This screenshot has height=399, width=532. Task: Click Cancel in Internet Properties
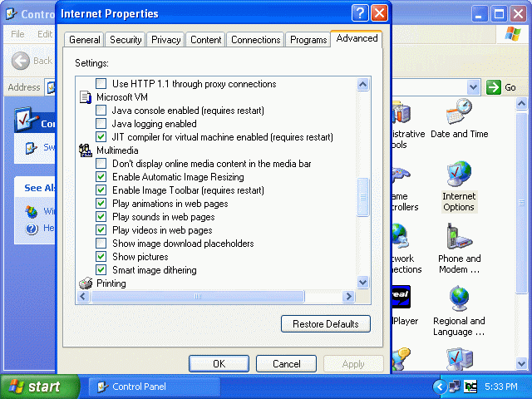coord(286,364)
